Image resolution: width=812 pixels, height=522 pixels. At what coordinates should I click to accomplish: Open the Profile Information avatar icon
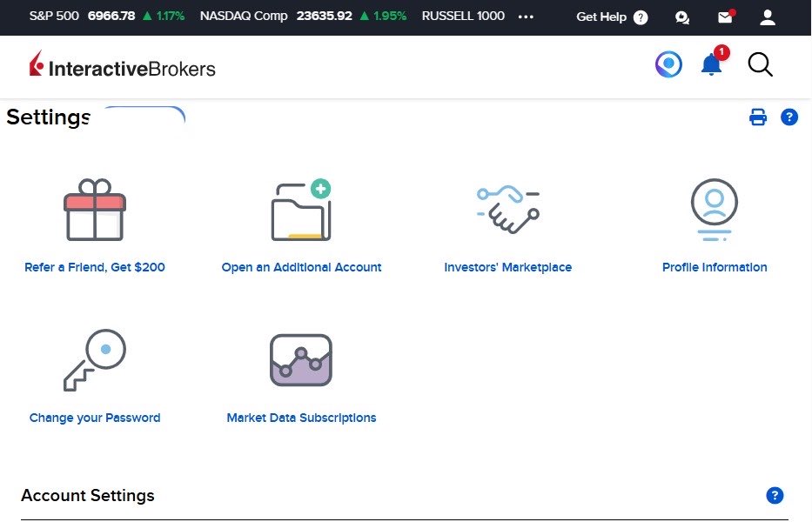click(x=715, y=210)
